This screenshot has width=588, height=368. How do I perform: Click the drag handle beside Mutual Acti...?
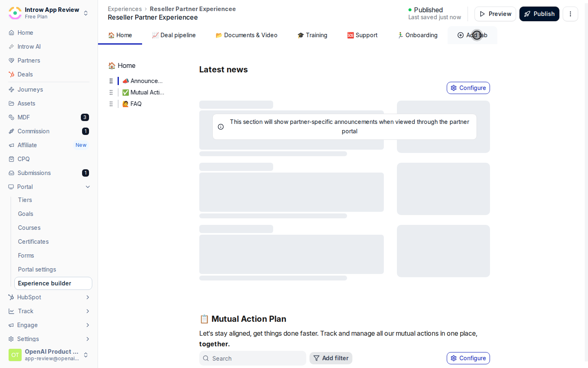111,92
